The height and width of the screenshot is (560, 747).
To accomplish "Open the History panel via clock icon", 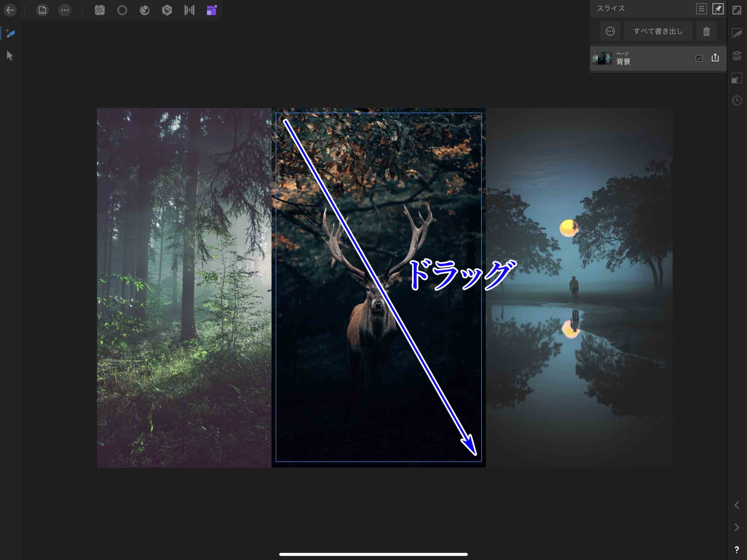I will (x=736, y=100).
